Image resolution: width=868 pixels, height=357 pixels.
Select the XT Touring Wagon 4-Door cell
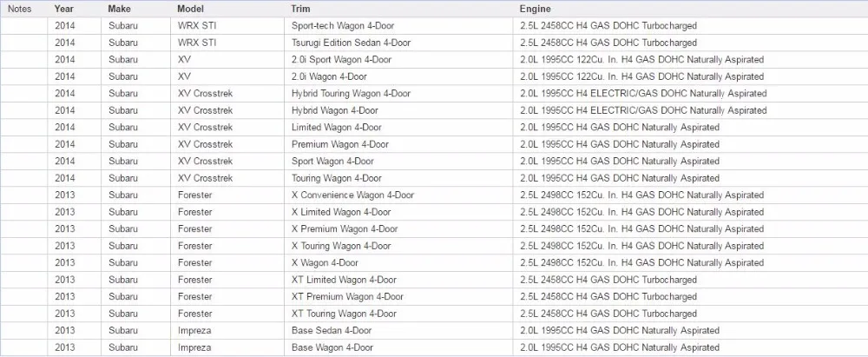coord(399,314)
